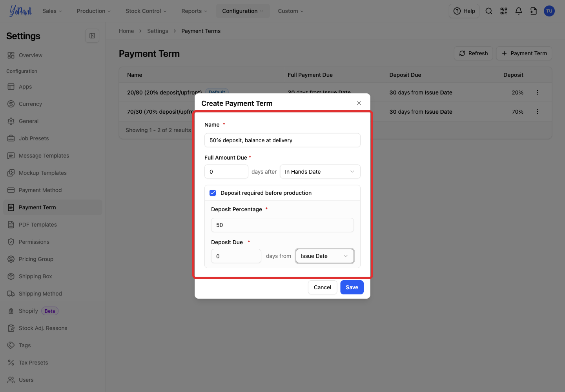Screen dimensions: 565x392
Task: Click the YoPrint logo
Action: (20, 11)
